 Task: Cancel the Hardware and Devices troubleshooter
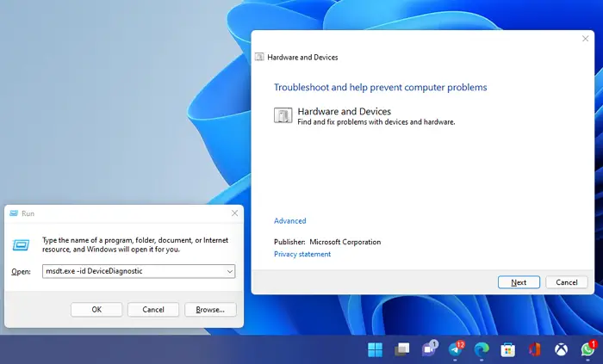pos(567,282)
